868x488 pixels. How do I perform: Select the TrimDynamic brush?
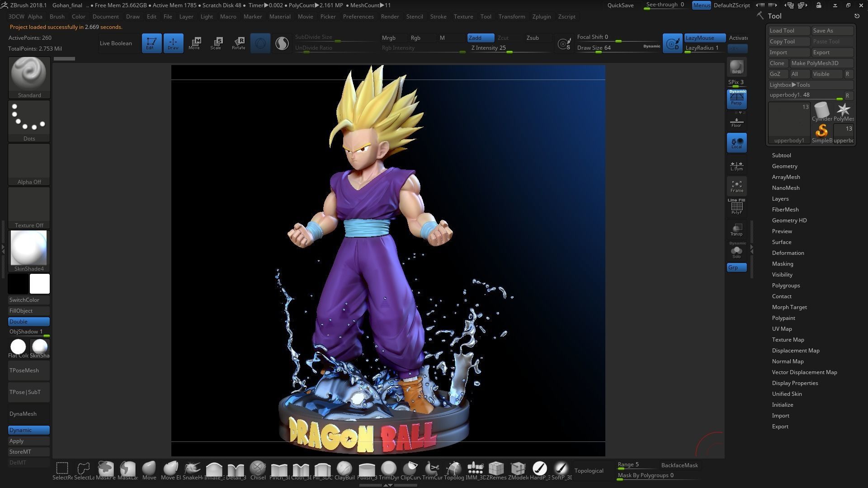point(388,470)
